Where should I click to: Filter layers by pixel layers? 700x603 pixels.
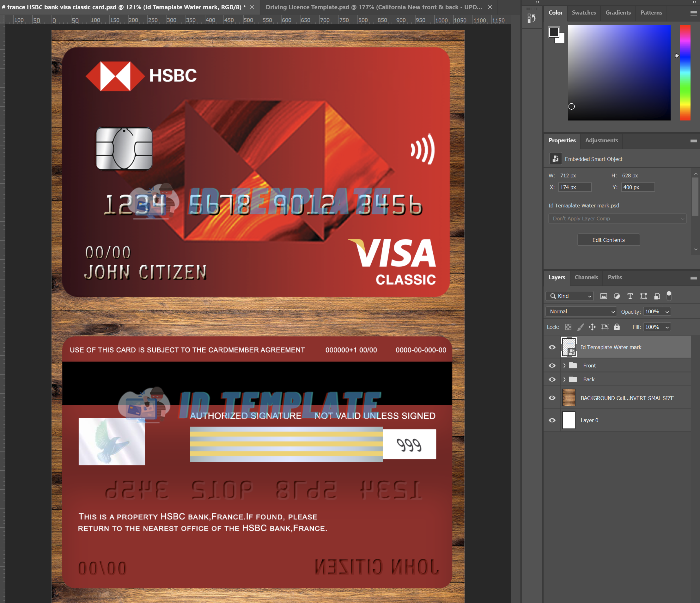(x=603, y=296)
